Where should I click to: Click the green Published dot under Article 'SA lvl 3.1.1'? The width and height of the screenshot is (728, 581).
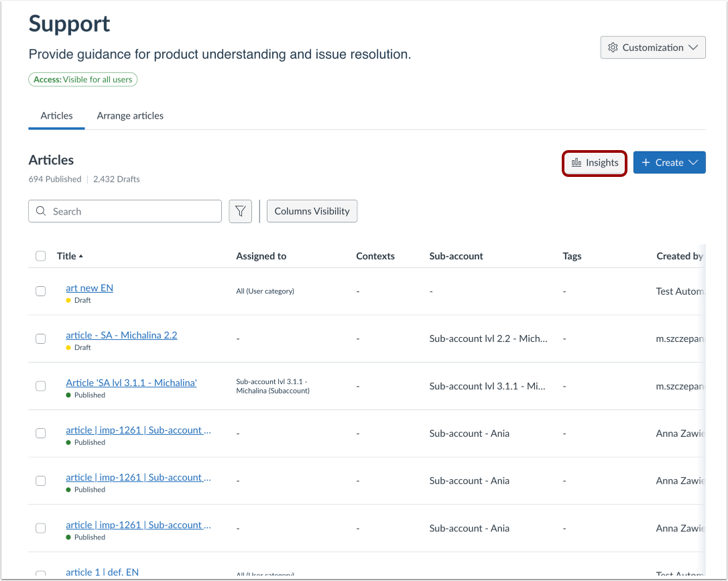(x=68, y=395)
